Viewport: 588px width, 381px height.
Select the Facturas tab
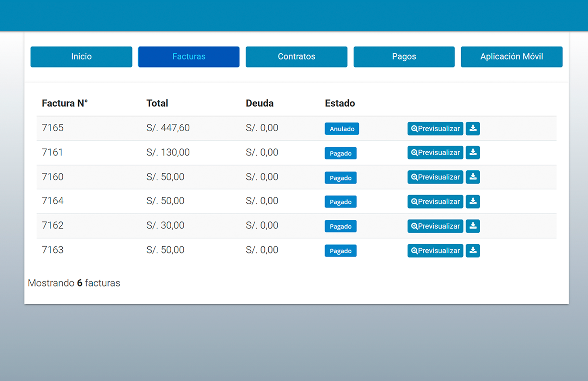coord(189,57)
